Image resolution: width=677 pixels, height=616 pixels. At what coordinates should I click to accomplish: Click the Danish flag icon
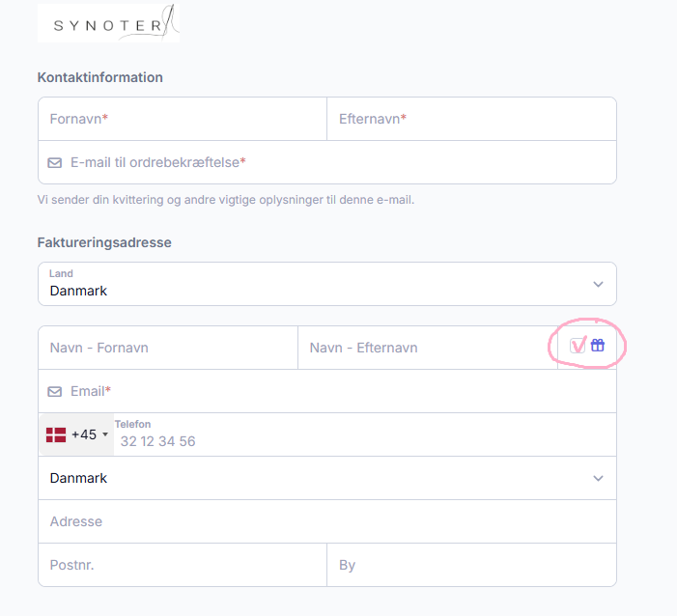click(x=56, y=434)
